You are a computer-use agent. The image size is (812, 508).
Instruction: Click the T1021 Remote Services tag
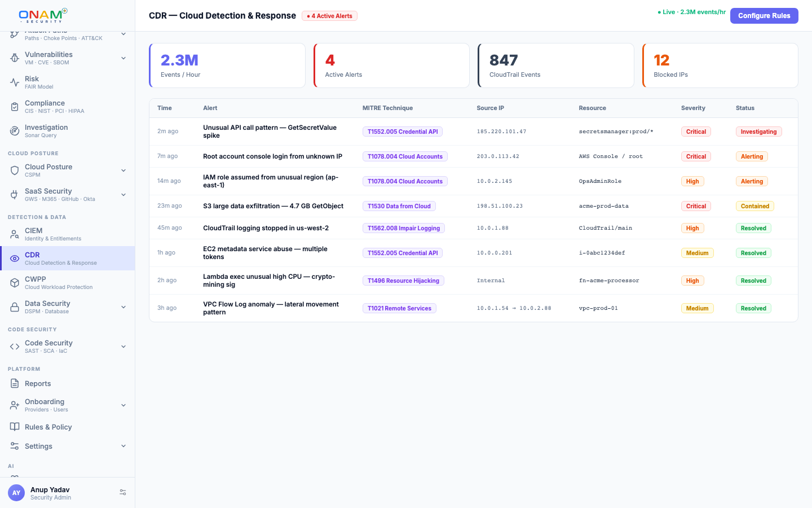click(399, 308)
